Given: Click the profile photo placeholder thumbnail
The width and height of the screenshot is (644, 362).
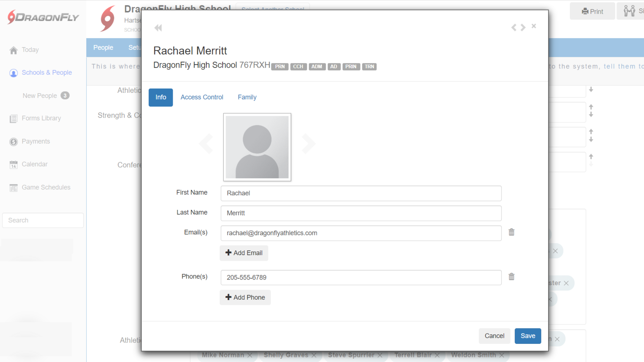Looking at the screenshot, I should [x=257, y=147].
